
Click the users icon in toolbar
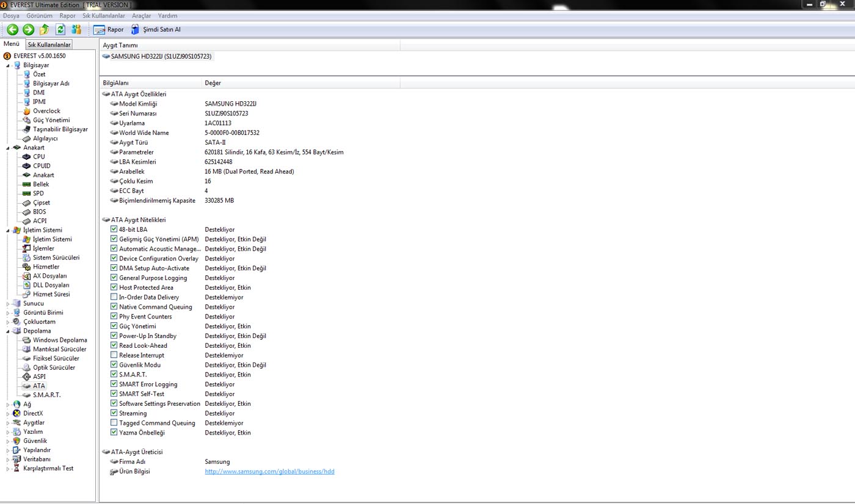coord(76,29)
